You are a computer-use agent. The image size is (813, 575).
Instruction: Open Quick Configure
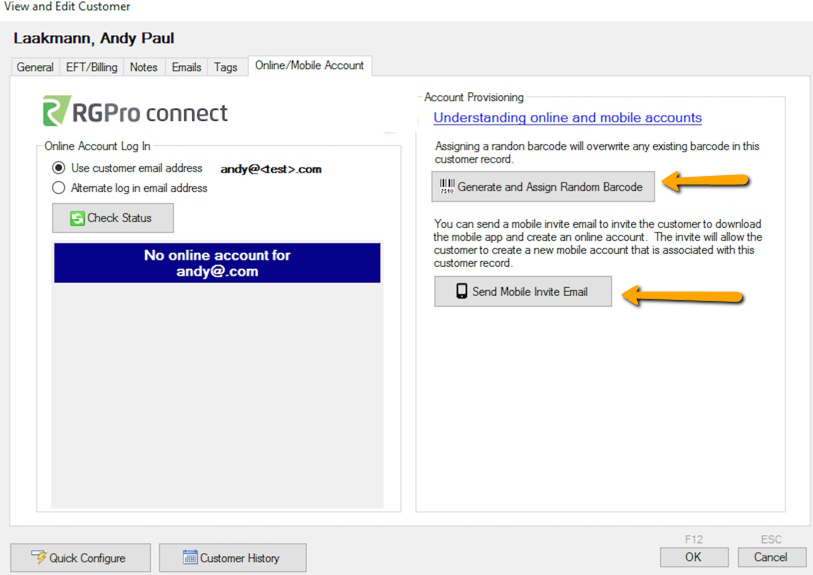click(80, 558)
